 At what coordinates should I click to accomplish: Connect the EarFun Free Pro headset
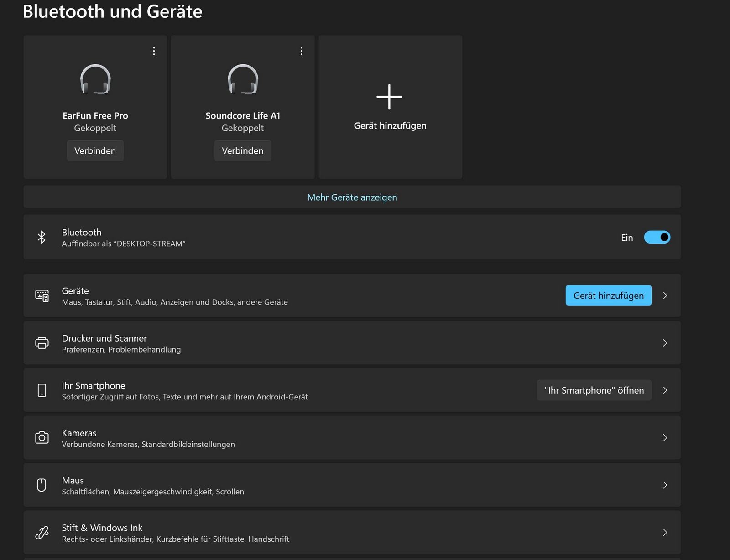(95, 150)
